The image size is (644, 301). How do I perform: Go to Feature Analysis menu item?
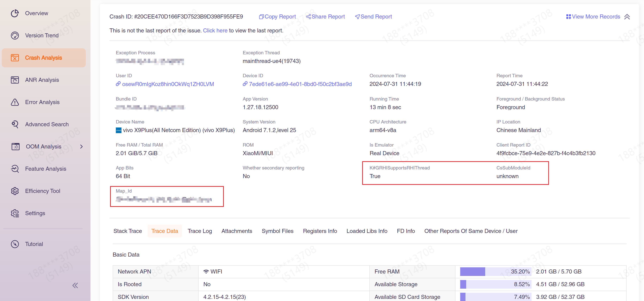(45, 169)
